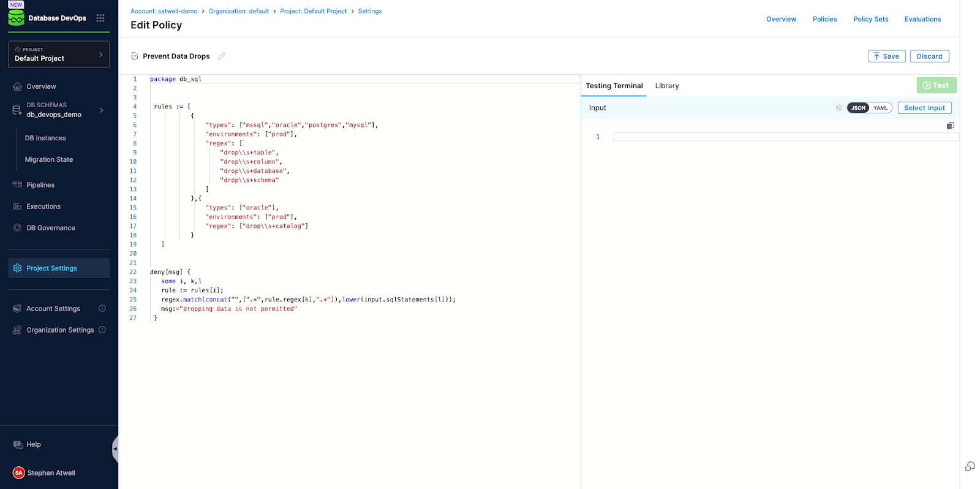Click the "drop\\s+catalog" regex line

(x=257, y=226)
